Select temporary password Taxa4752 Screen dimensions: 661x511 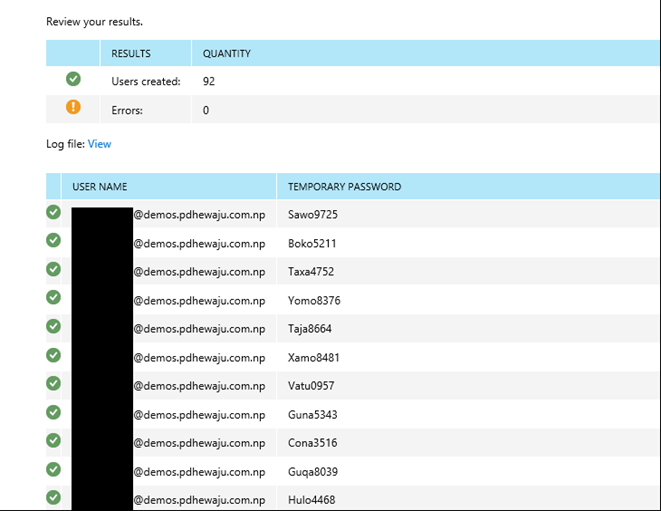(x=311, y=272)
